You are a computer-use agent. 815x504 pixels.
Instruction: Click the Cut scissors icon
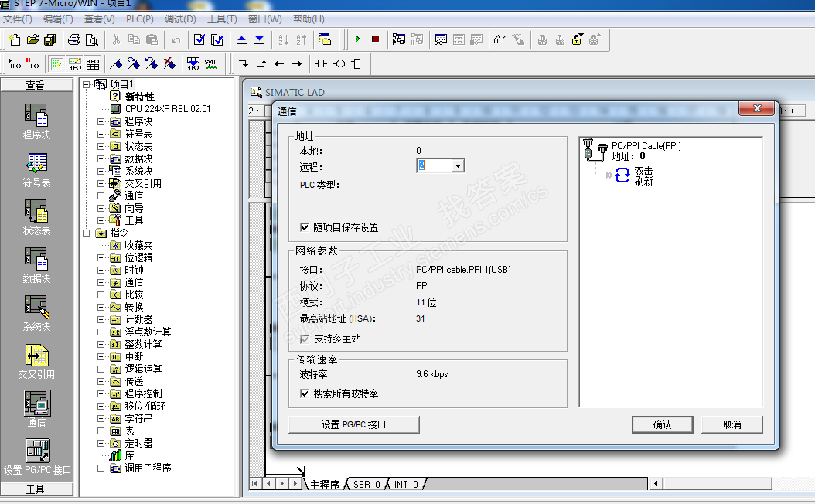click(117, 39)
